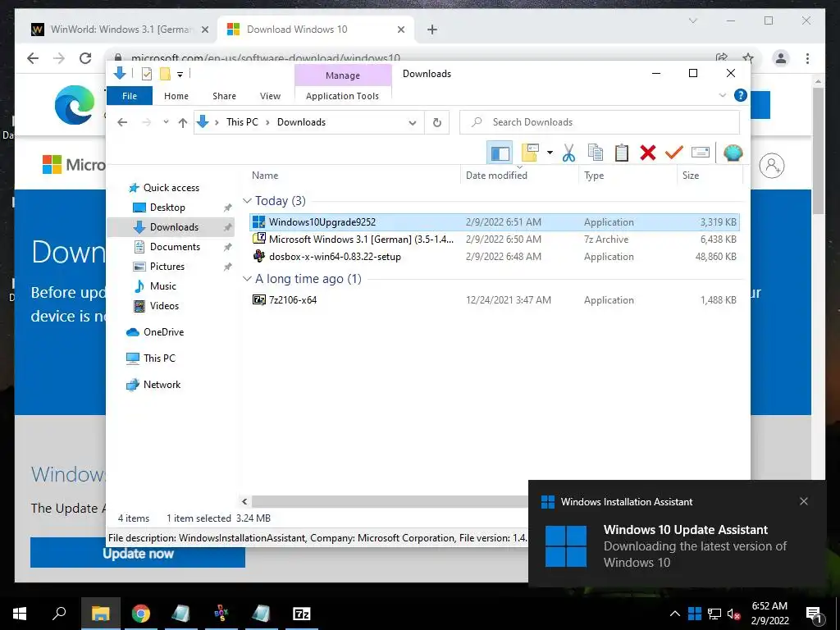Switch to the Home ribbon tab
Image resolution: width=840 pixels, height=630 pixels.
pos(176,96)
